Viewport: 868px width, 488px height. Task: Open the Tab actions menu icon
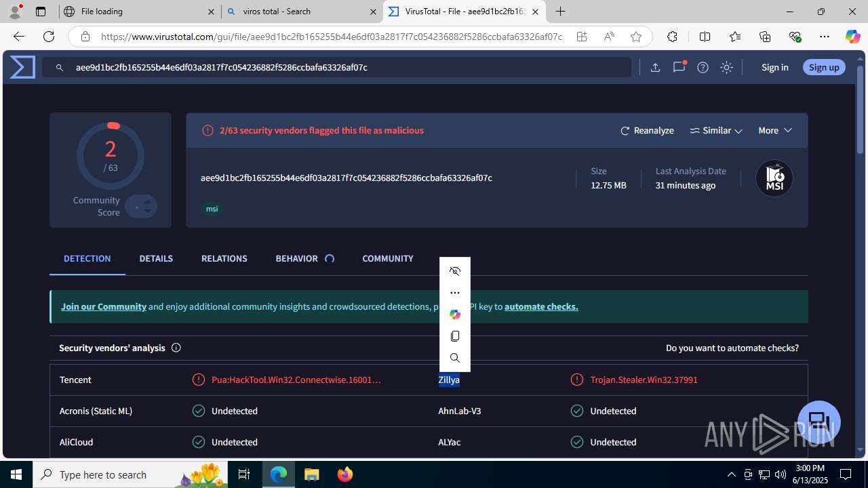click(41, 12)
